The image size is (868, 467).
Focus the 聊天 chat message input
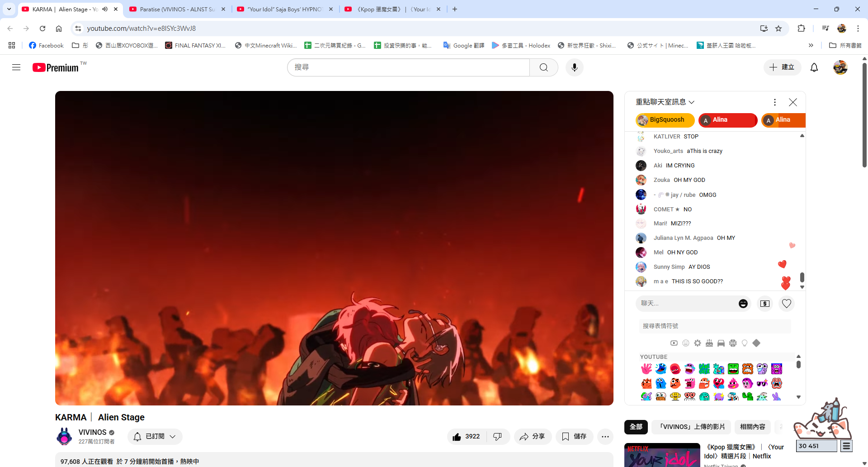pyautogui.click(x=687, y=304)
